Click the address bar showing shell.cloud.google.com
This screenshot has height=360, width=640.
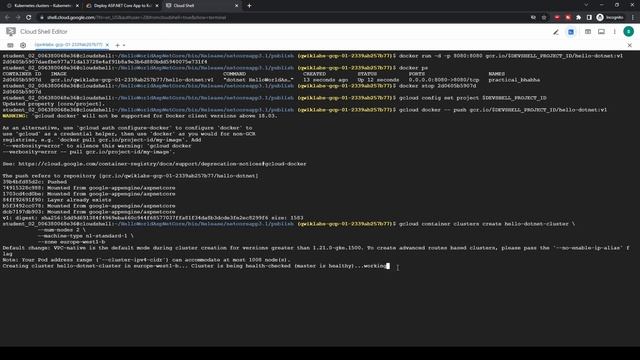pyautogui.click(x=282, y=18)
